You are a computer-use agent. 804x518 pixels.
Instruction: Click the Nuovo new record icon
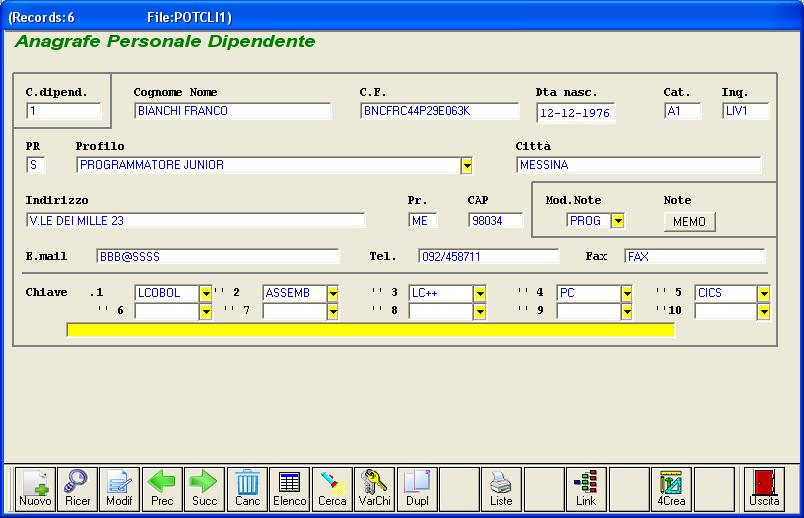pyautogui.click(x=35, y=489)
